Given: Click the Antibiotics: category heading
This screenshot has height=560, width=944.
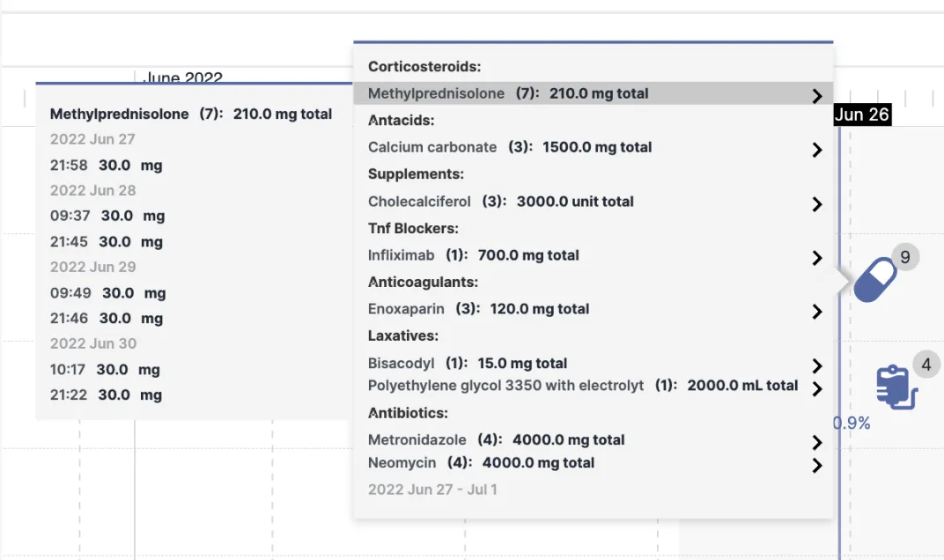Looking at the screenshot, I should pyautogui.click(x=408, y=413).
